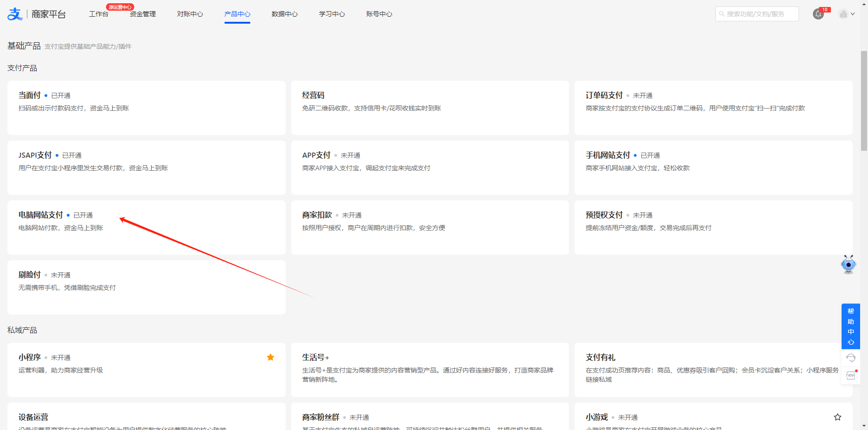Image resolution: width=868 pixels, height=430 pixels.
Task: Open the 支付有礼 product card
Action: (x=714, y=370)
